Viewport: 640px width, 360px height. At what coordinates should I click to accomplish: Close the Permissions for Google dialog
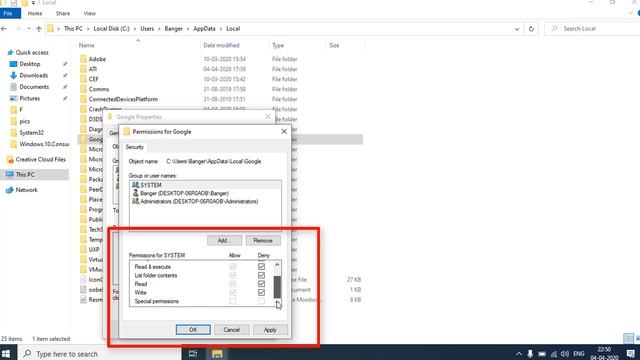click(284, 131)
